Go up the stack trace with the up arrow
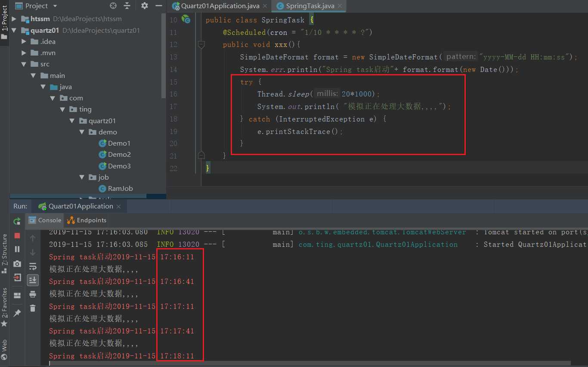This screenshot has height=367, width=588. click(33, 238)
